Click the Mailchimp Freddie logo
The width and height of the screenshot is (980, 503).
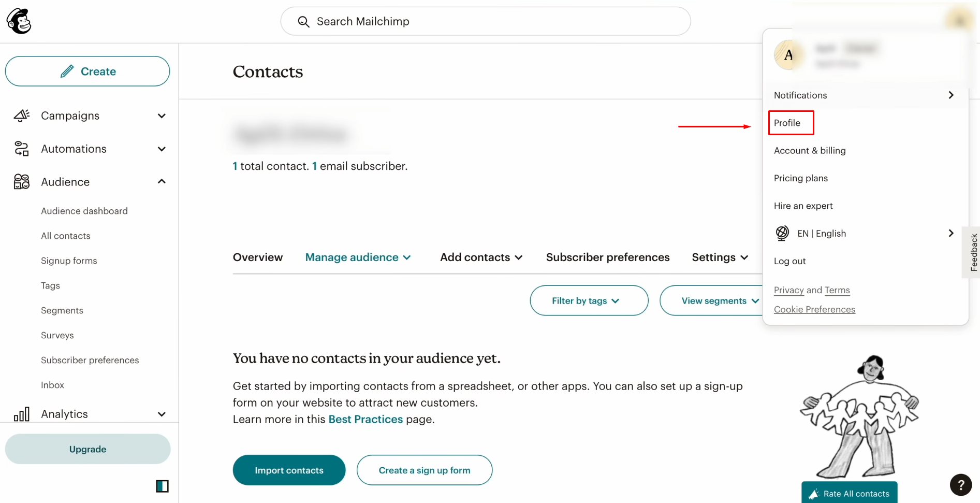[19, 21]
